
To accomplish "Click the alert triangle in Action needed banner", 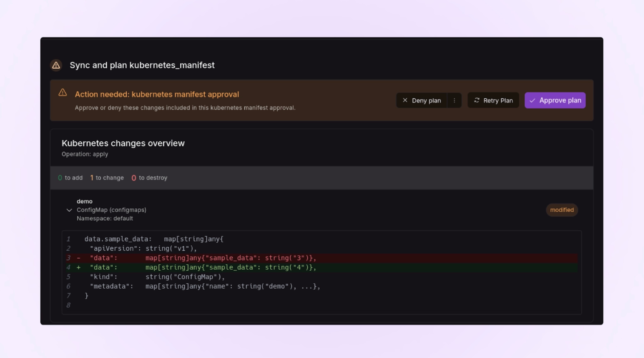I will [63, 93].
